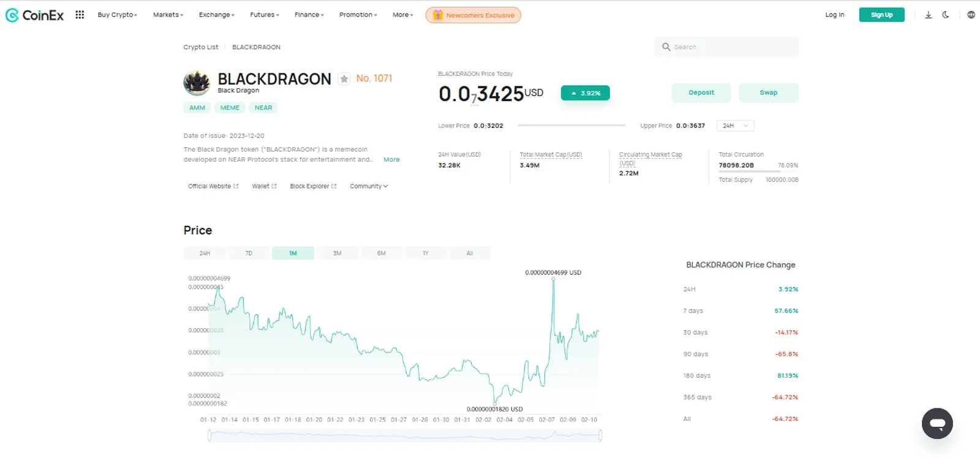Expand the Futures menu
Screen dimensions: 980x458
(265, 15)
